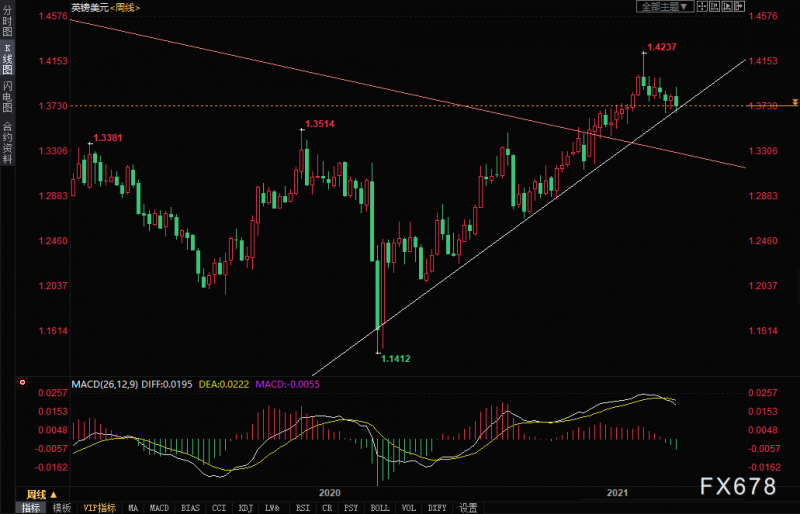Click the MACD(26,12,9) indicator title
800x514 pixels.
(x=105, y=384)
